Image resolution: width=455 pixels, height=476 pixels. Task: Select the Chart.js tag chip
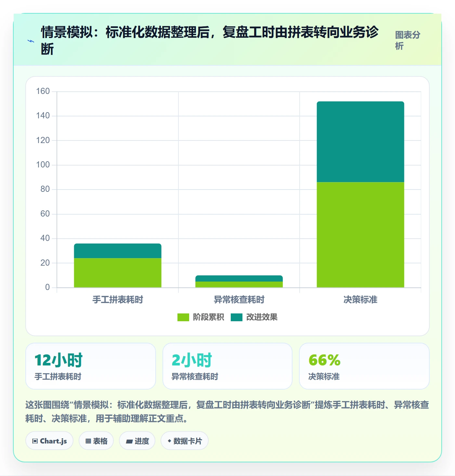coord(49,441)
